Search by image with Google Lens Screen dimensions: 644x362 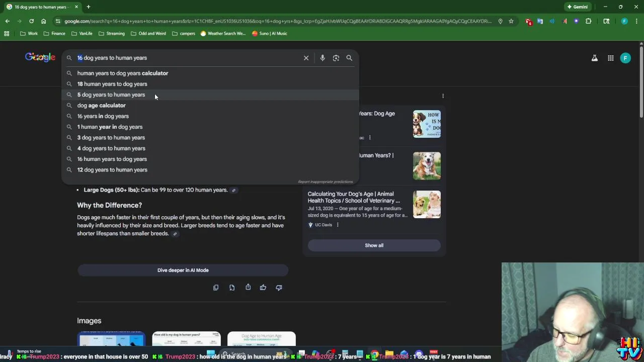336,58
